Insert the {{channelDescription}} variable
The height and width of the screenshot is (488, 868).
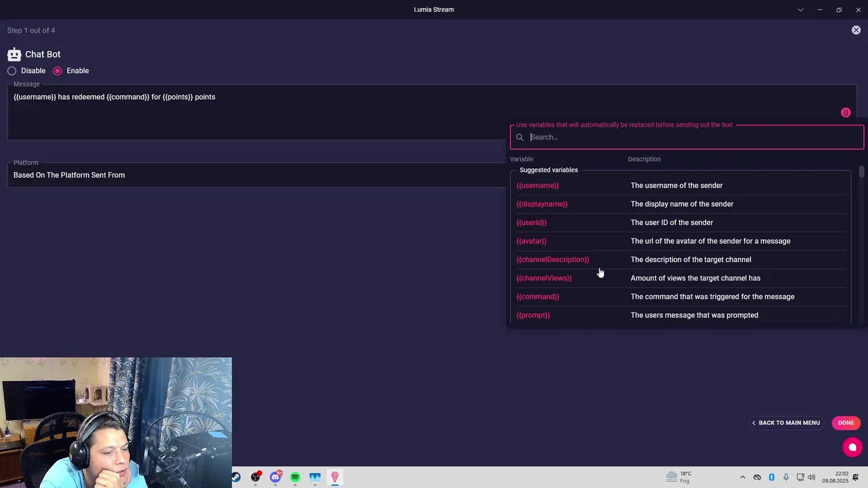pos(553,260)
